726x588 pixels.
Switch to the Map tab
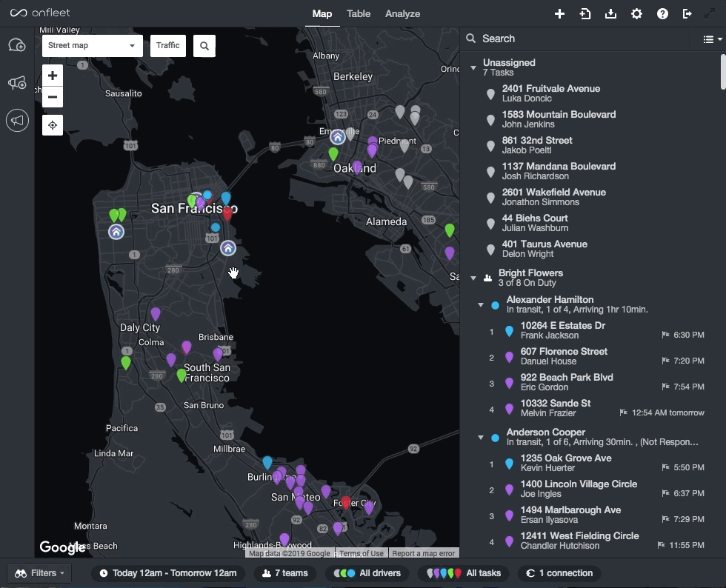322,14
